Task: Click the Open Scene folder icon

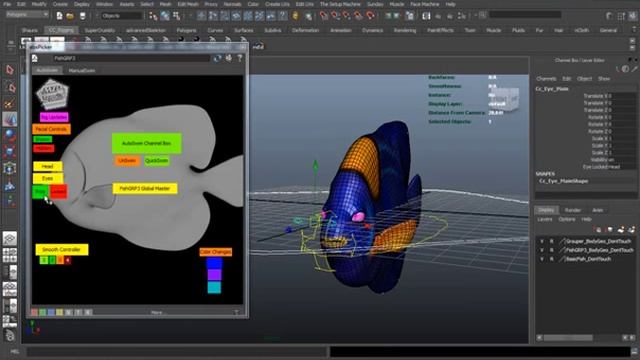Action: (x=70, y=16)
